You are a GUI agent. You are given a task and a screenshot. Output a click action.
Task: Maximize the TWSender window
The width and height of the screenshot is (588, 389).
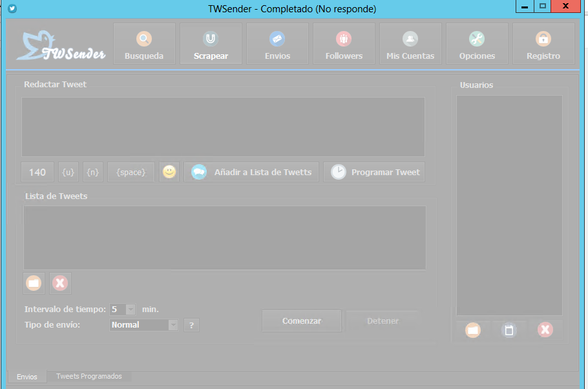(543, 6)
